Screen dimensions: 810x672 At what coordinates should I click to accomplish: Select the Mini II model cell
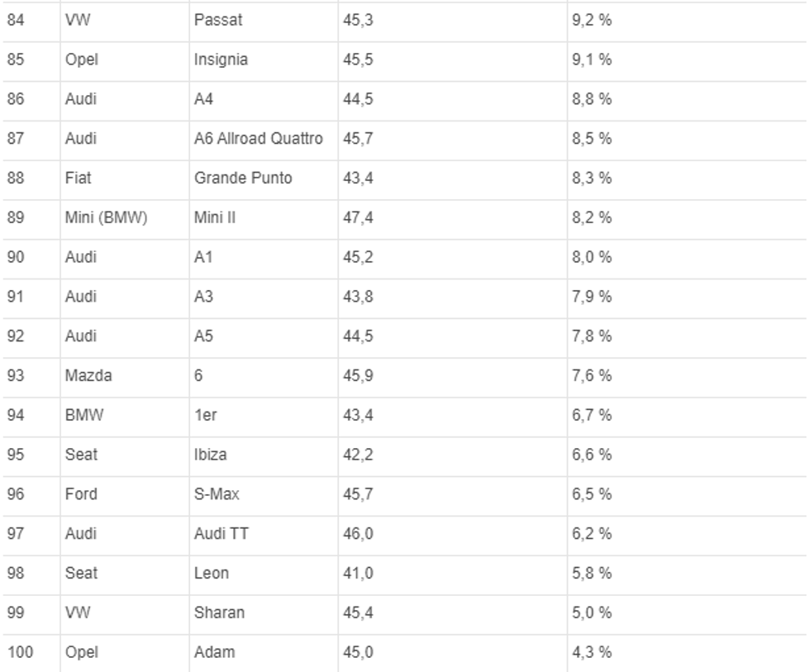point(215,217)
